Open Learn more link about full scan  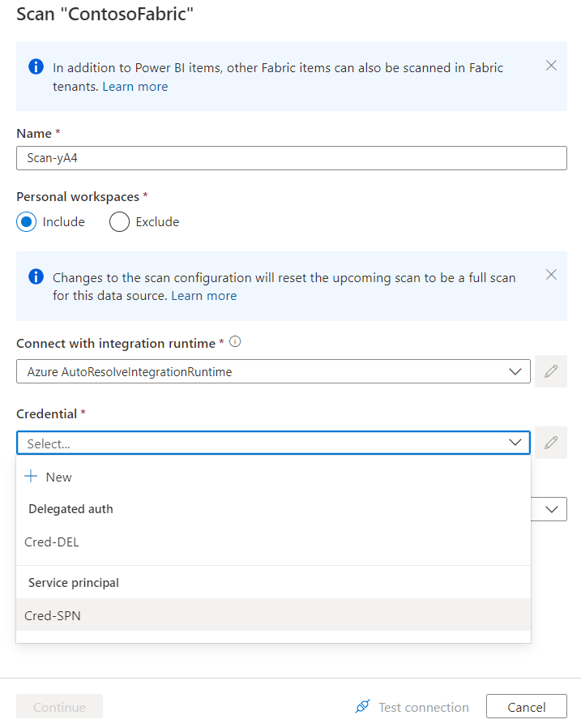203,296
